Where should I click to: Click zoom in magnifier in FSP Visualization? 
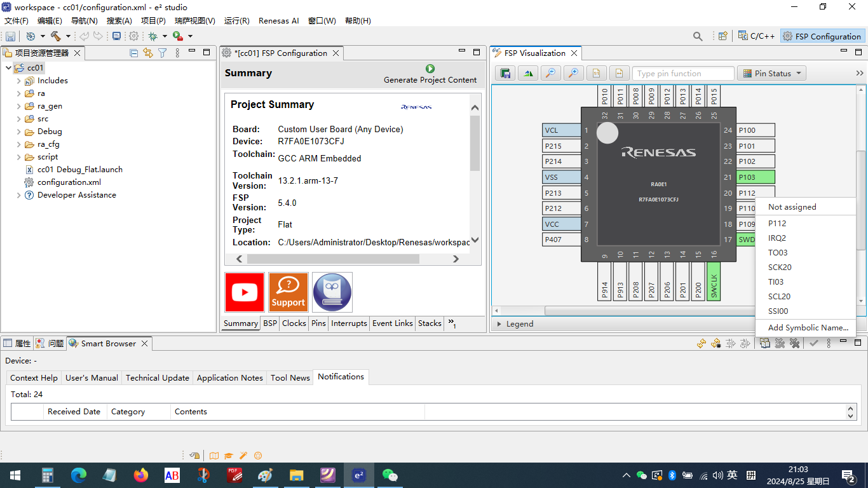tap(574, 73)
